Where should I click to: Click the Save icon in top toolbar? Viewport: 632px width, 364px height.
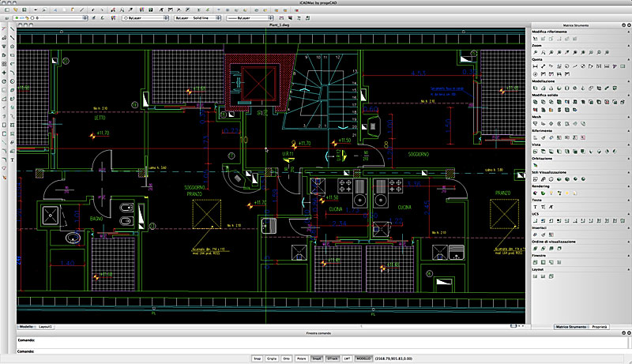pos(24,9)
